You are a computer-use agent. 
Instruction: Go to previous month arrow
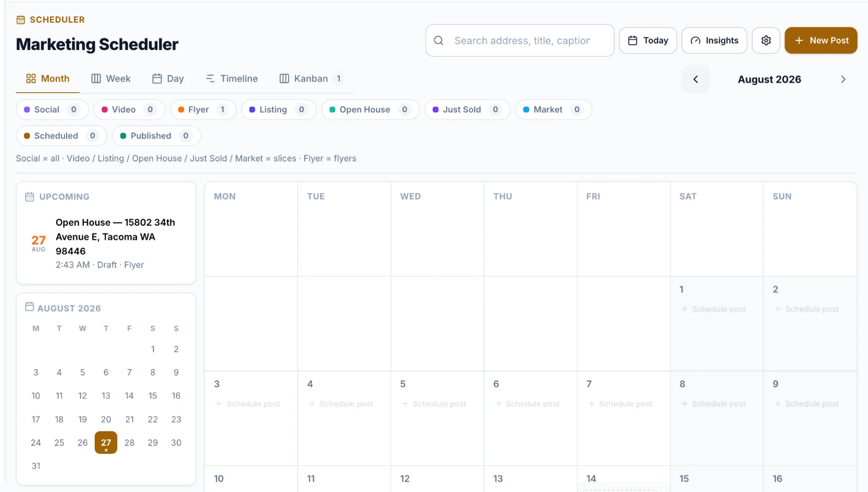tap(695, 79)
